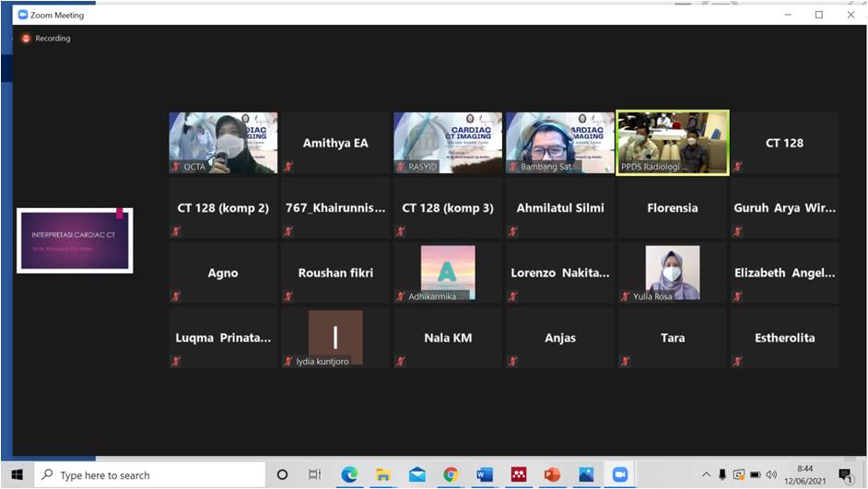The width and height of the screenshot is (868, 489).
Task: Click the taskbar volume icon
Action: [771, 475]
